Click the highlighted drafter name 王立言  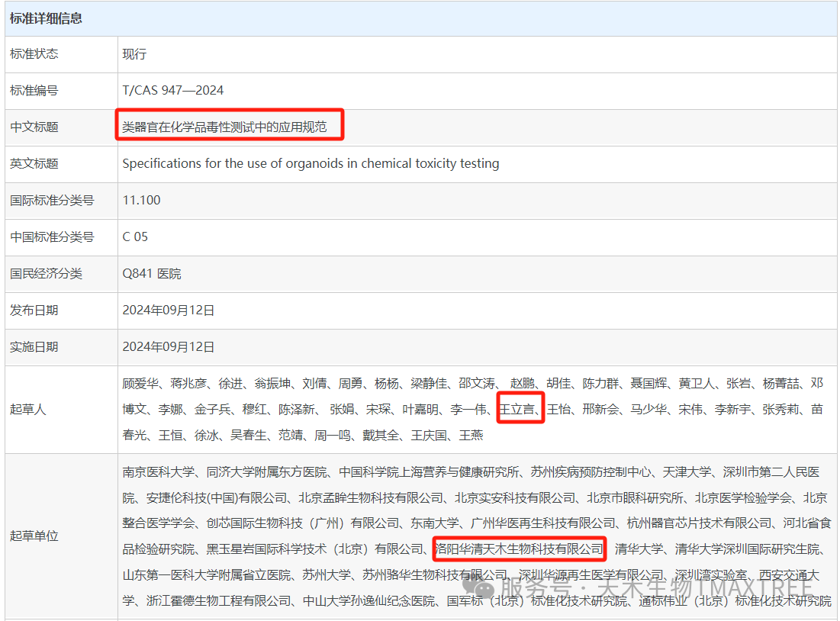point(519,410)
